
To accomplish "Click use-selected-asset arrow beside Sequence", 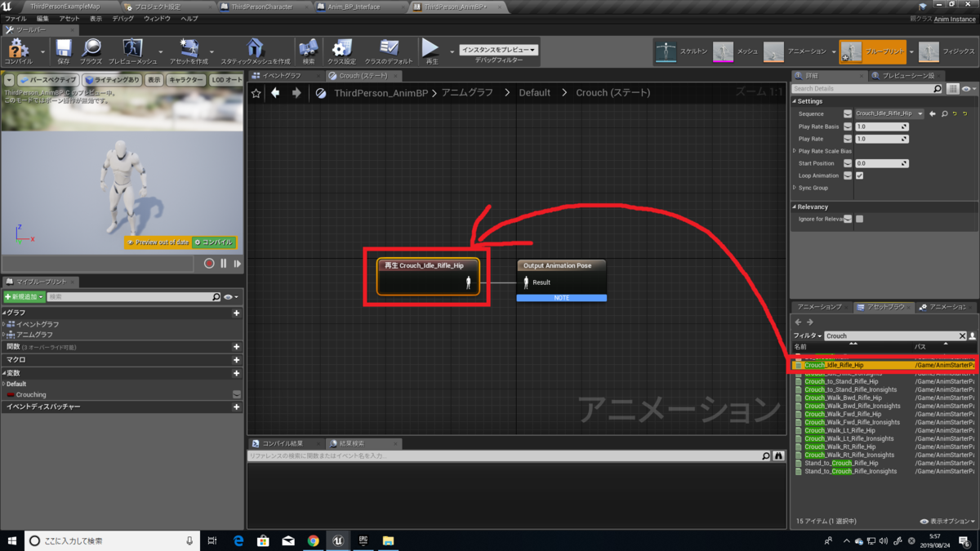I will (x=933, y=113).
